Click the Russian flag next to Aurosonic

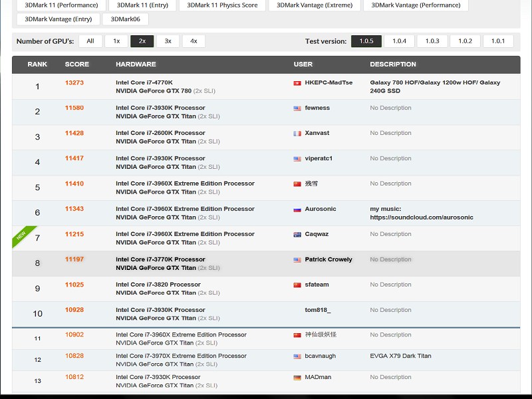[297, 209]
